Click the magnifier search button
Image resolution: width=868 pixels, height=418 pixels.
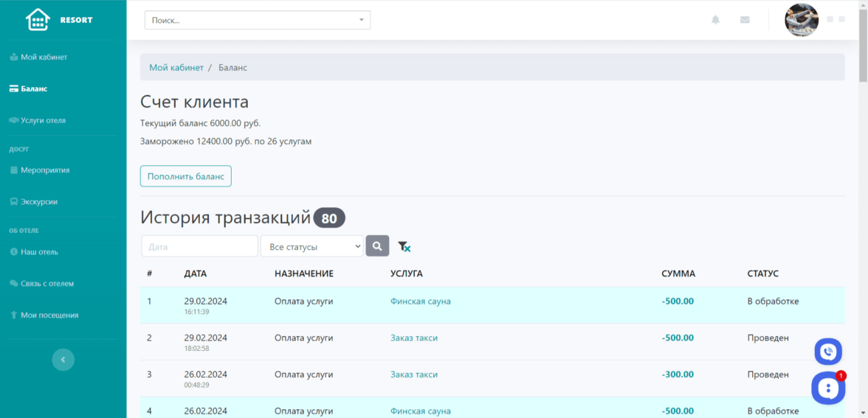pos(377,246)
